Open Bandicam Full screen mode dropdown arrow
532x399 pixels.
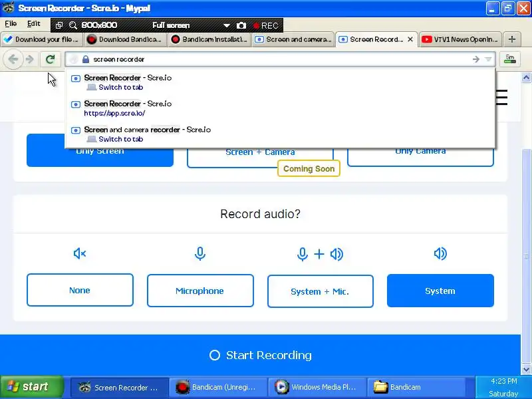coord(227,25)
